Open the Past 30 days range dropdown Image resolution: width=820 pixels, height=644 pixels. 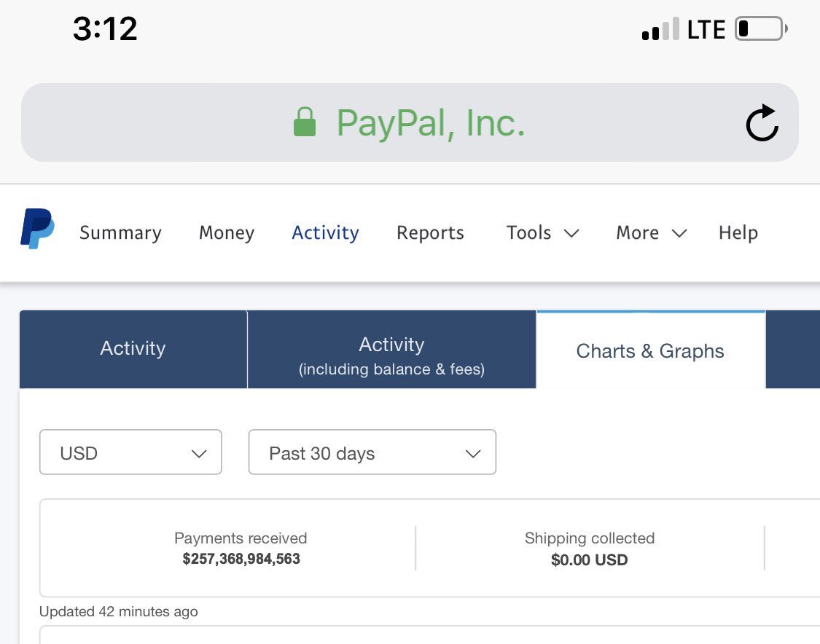372,452
